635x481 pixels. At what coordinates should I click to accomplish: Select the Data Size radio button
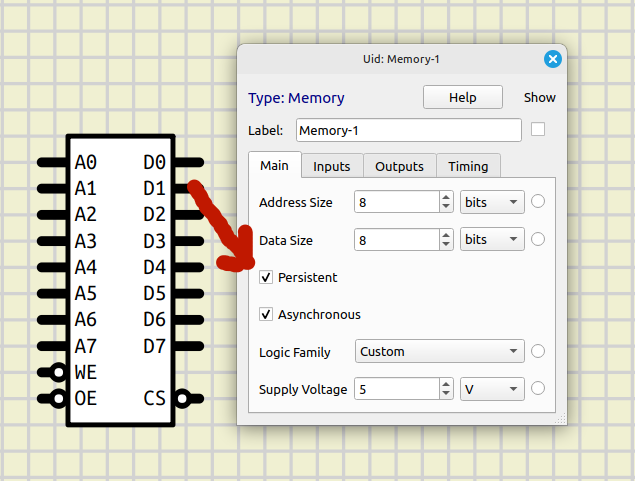click(x=538, y=240)
